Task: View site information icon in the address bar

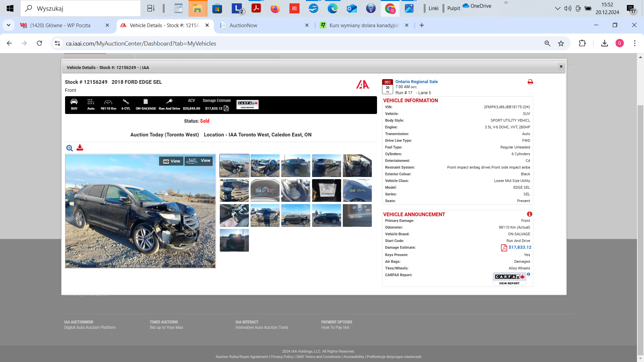Action: point(57,44)
